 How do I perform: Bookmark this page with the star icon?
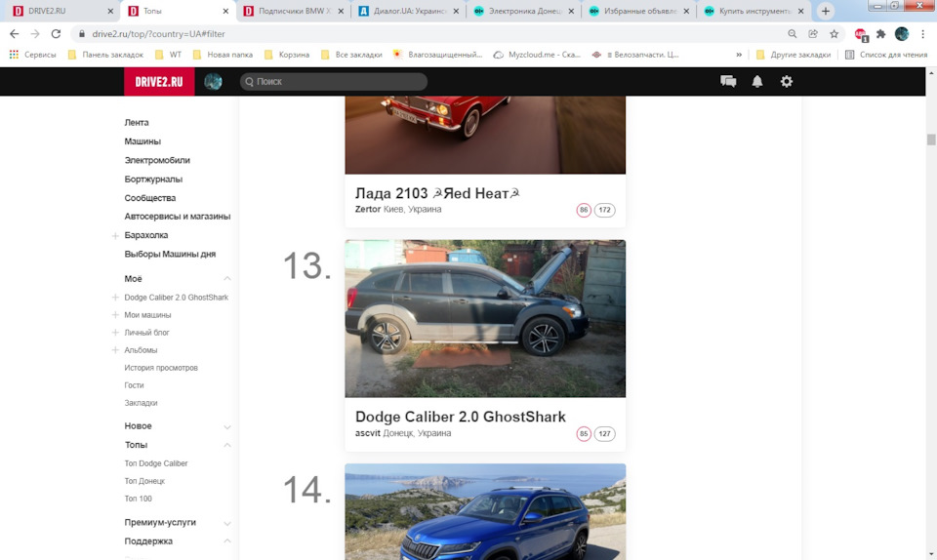(x=835, y=34)
